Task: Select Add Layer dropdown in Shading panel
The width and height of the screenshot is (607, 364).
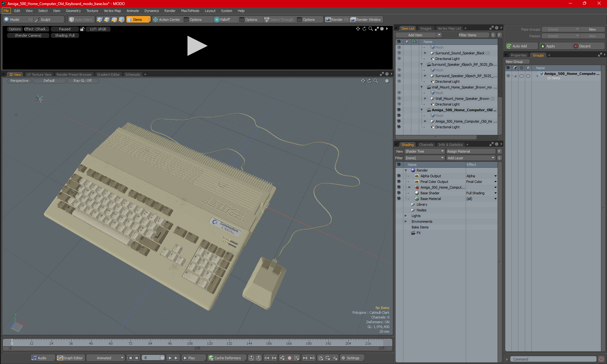Action: (470, 158)
